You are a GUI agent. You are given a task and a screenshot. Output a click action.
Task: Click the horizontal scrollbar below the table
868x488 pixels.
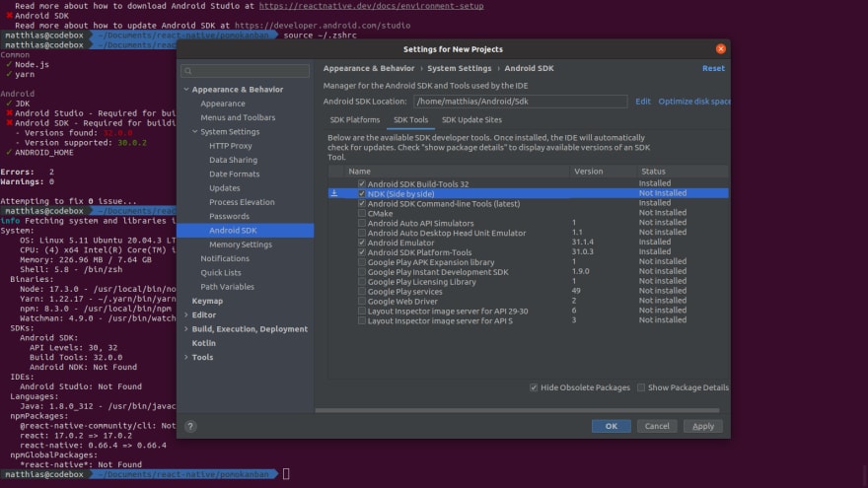[x=517, y=410]
